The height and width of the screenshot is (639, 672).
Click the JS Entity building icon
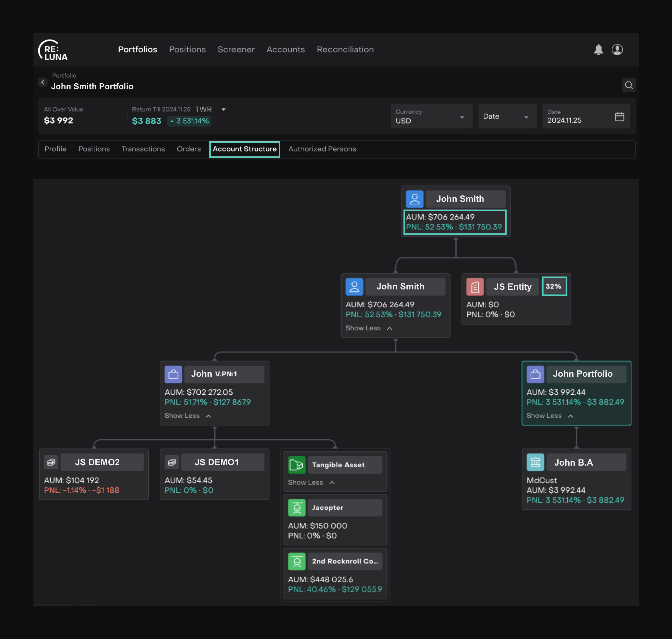coord(475,287)
